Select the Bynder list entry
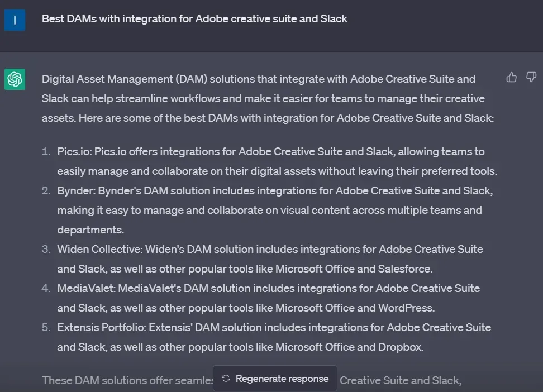This screenshot has height=392, width=543. pyautogui.click(x=274, y=210)
